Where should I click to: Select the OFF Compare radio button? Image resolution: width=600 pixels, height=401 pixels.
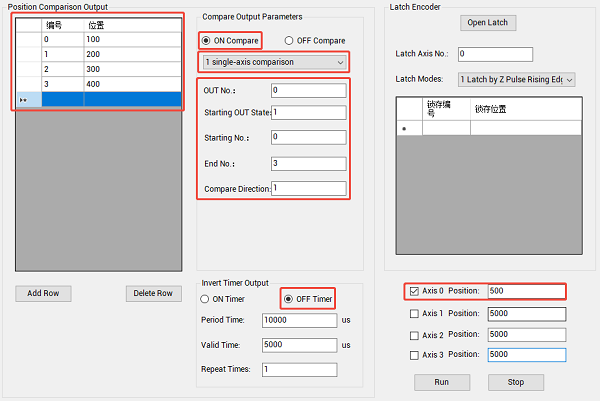pyautogui.click(x=291, y=41)
